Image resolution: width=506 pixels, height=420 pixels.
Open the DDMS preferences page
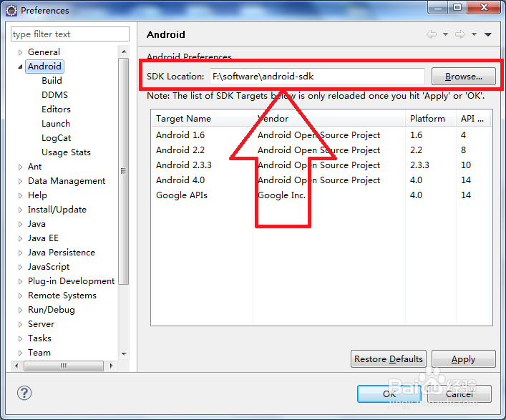point(54,95)
